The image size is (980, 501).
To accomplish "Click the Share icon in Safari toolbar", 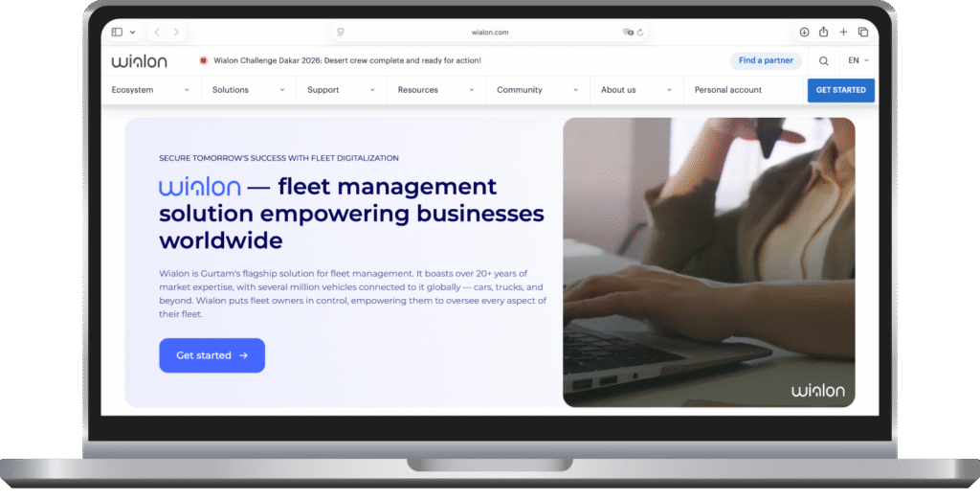I will [x=823, y=32].
